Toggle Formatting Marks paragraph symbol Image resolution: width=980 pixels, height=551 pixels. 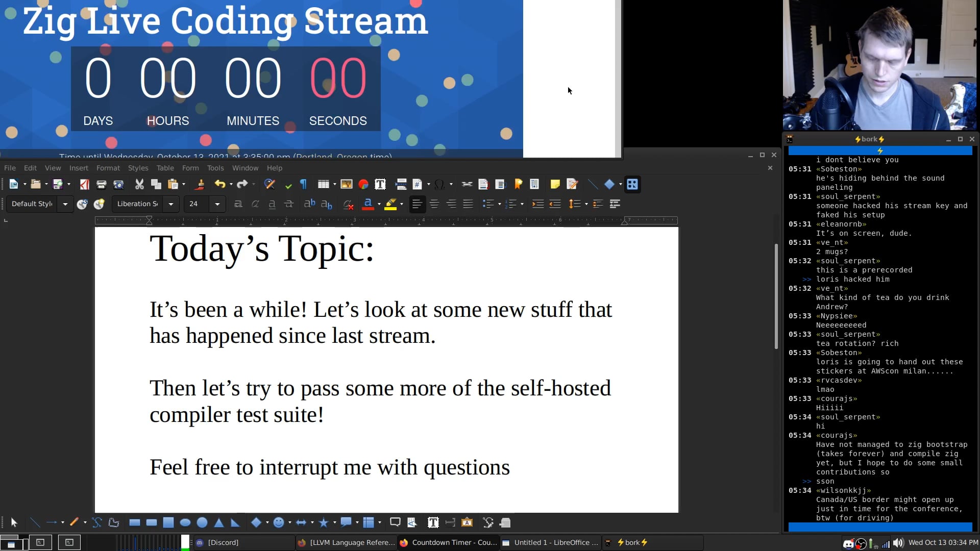pyautogui.click(x=304, y=185)
